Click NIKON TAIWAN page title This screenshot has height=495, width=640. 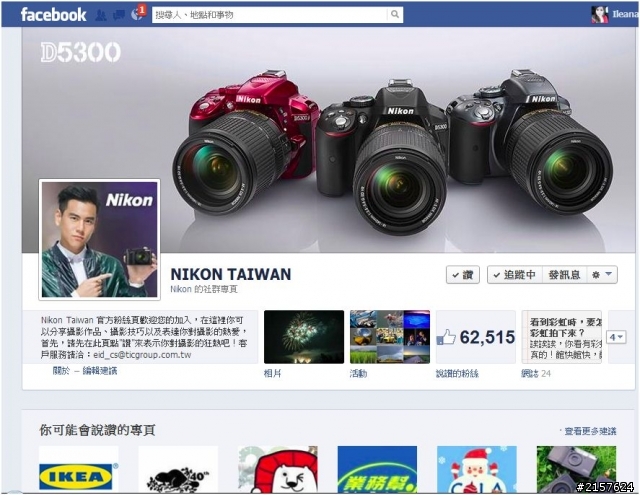click(231, 274)
